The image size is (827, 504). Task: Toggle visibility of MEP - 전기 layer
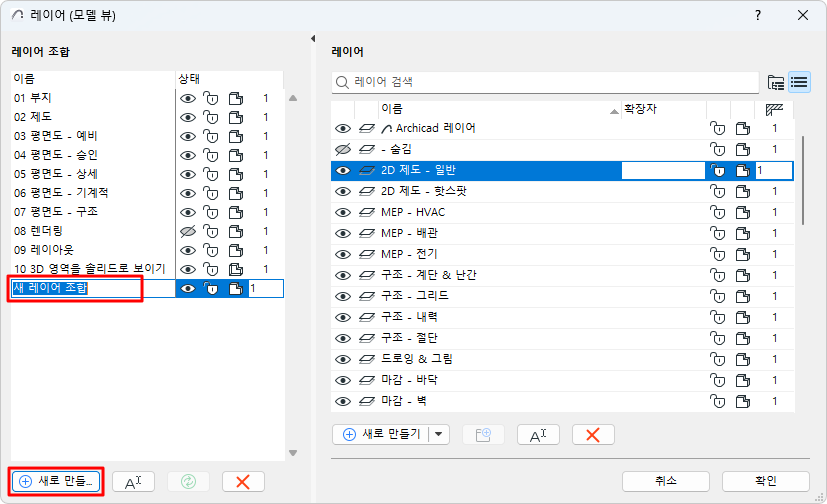click(343, 255)
